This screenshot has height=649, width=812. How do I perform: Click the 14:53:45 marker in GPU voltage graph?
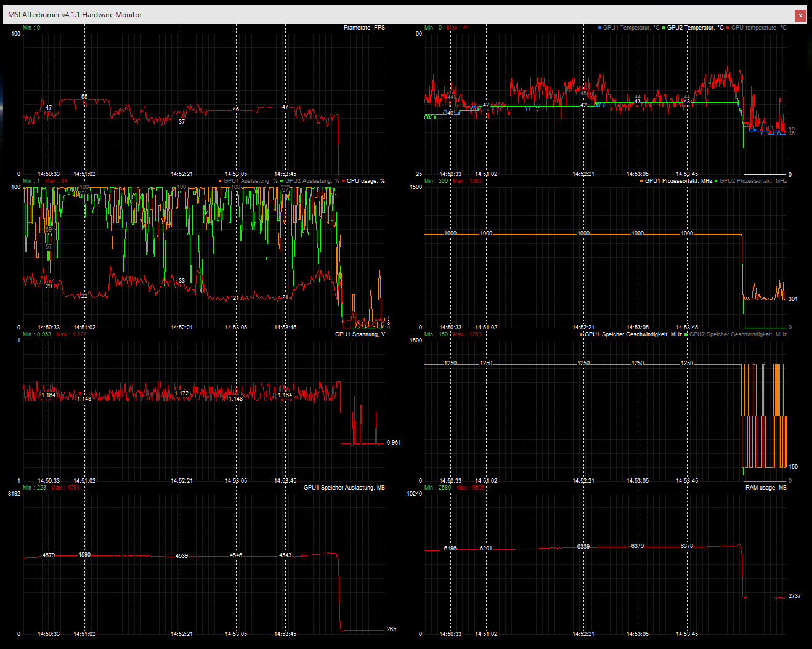(x=285, y=481)
